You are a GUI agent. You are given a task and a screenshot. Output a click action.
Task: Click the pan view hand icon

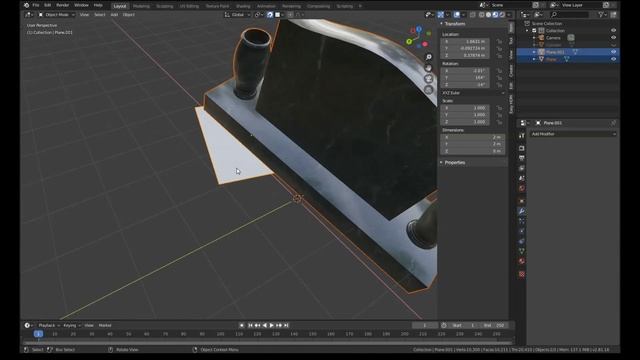click(429, 68)
